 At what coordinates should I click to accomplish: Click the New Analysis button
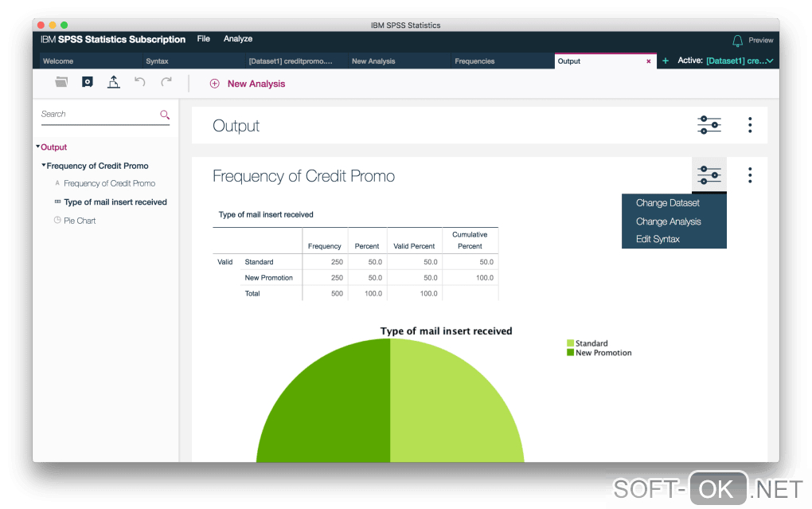(248, 84)
